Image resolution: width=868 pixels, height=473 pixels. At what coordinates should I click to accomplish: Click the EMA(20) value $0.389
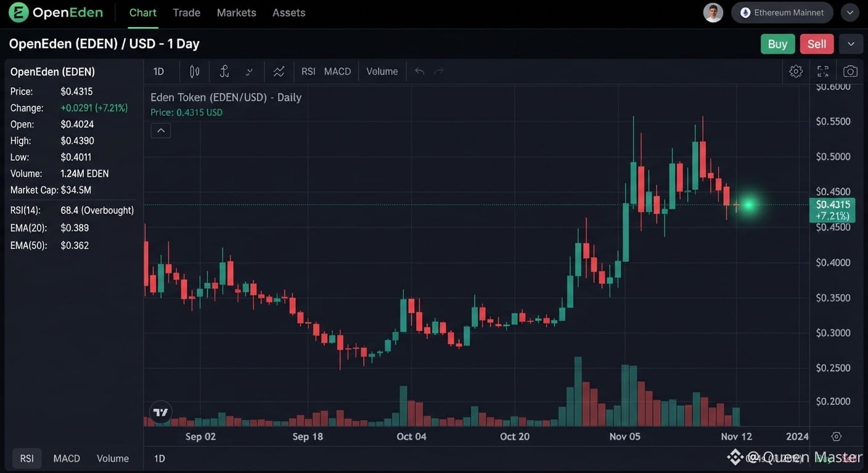coord(75,228)
